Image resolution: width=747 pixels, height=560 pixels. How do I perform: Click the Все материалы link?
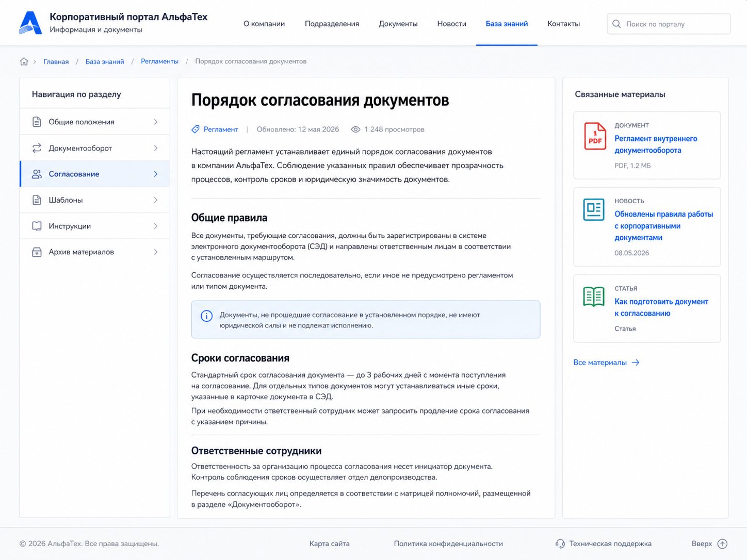[x=600, y=363]
